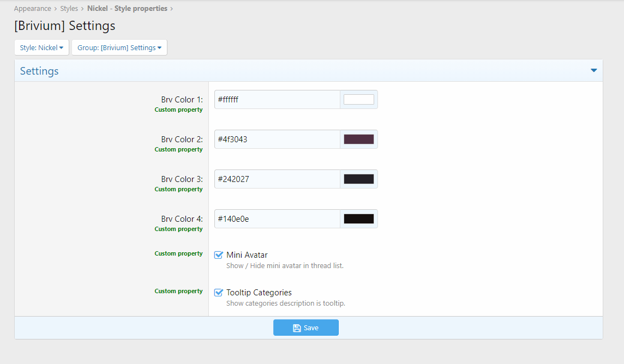Open Brv Color 4 black swatch
624x364 pixels.
pos(358,219)
